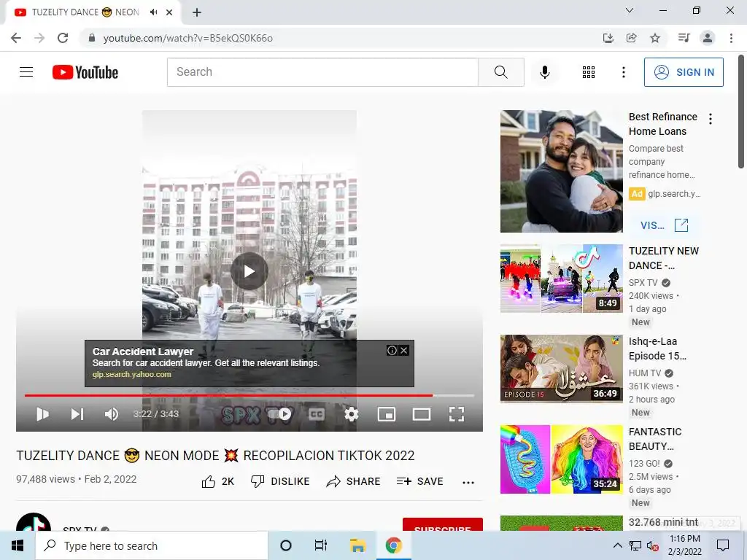Click Windows taskbar search box

click(152, 545)
